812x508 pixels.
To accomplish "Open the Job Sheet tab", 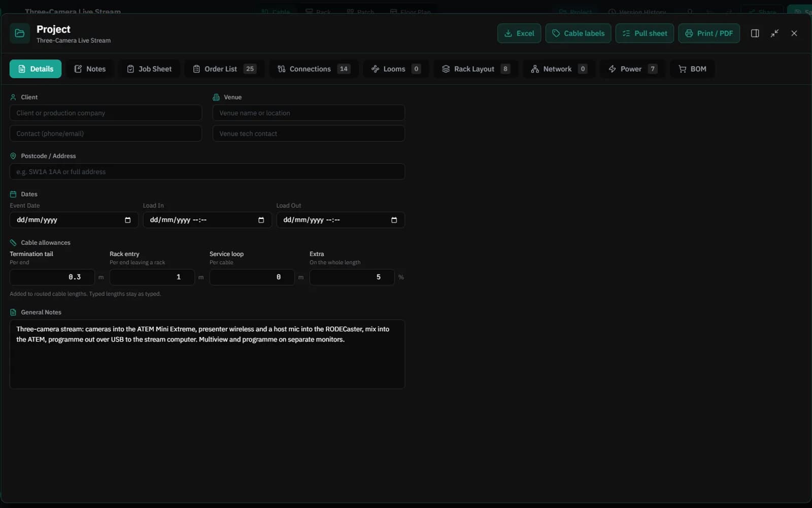I will tap(149, 69).
